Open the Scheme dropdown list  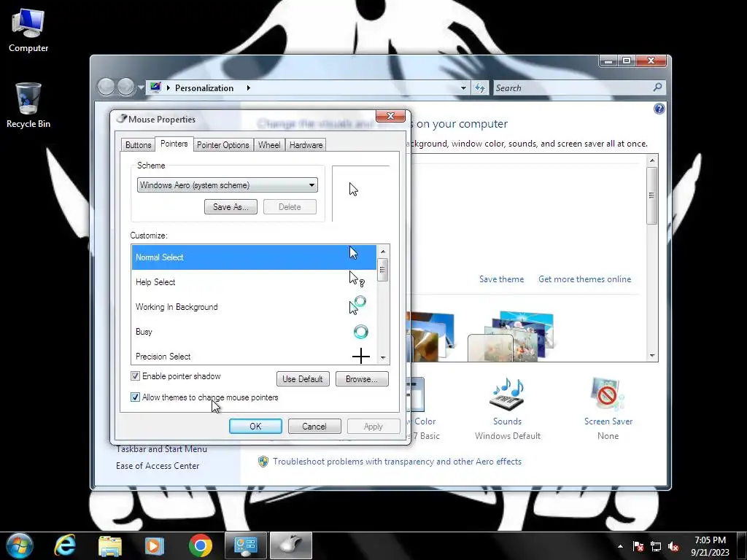coord(228,185)
